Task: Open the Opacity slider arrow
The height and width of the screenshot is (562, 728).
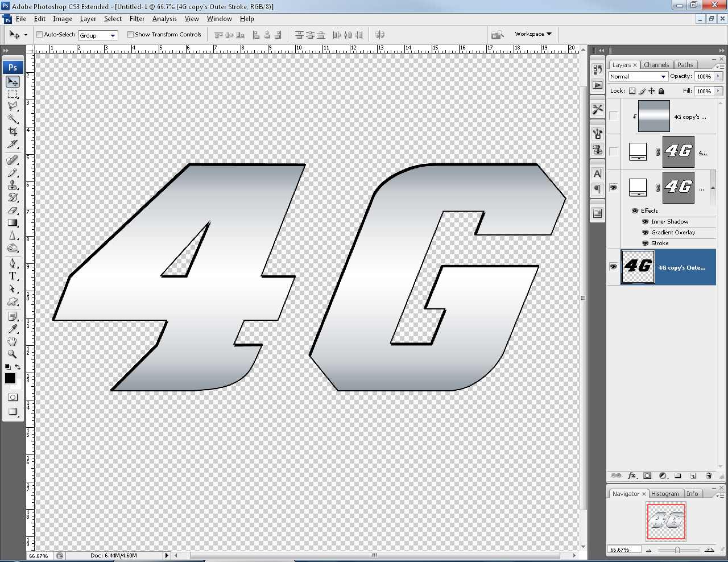Action: click(x=719, y=76)
